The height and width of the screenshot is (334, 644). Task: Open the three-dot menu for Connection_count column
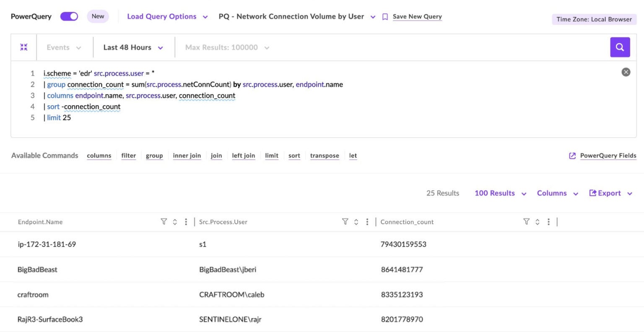tap(548, 222)
